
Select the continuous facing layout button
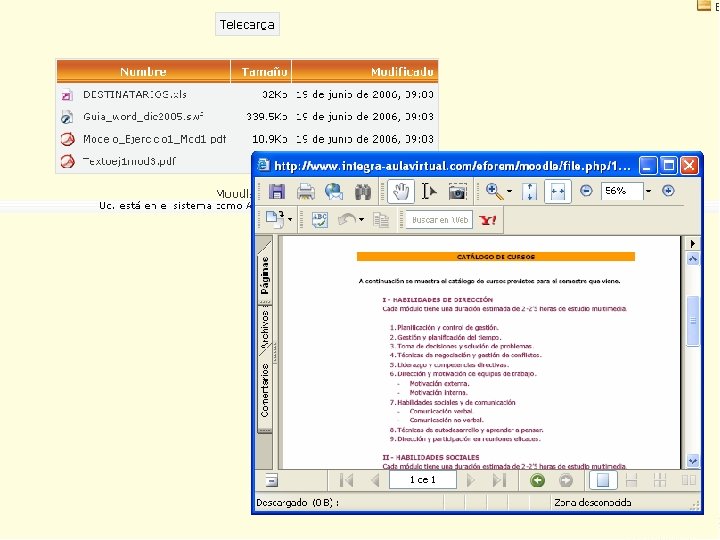660,480
